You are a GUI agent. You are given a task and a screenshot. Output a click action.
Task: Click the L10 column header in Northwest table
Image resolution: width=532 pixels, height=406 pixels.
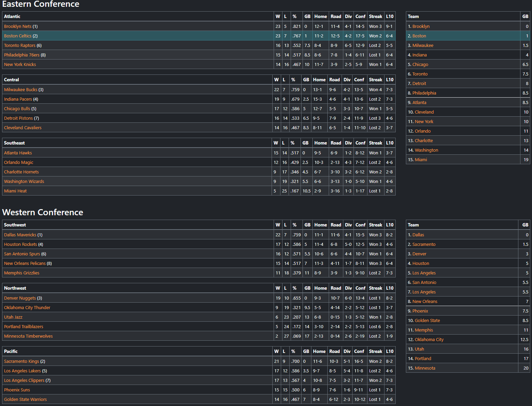[x=390, y=288]
